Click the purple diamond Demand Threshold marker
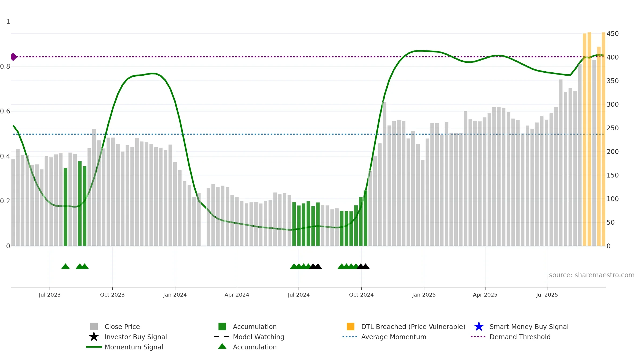This screenshot has width=644, height=362. [x=13, y=57]
